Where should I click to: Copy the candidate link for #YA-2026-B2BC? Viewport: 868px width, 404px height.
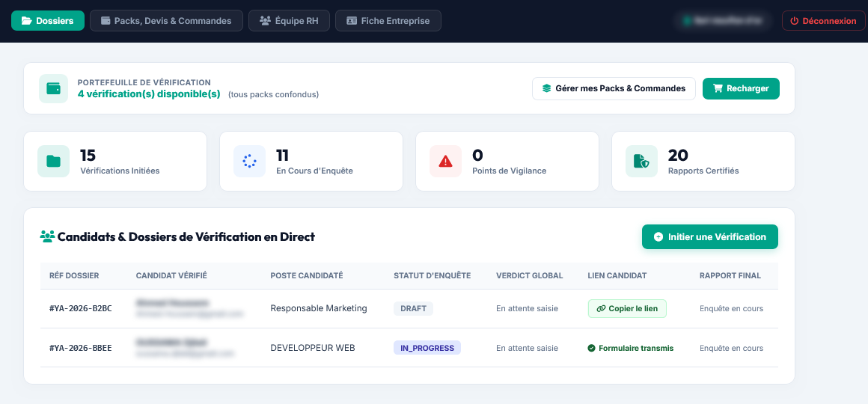pos(627,309)
